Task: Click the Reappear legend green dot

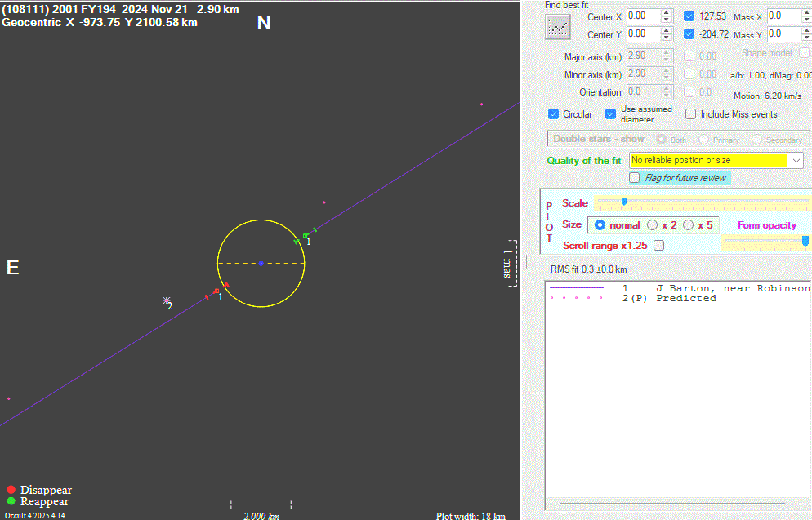Action: pos(11,501)
